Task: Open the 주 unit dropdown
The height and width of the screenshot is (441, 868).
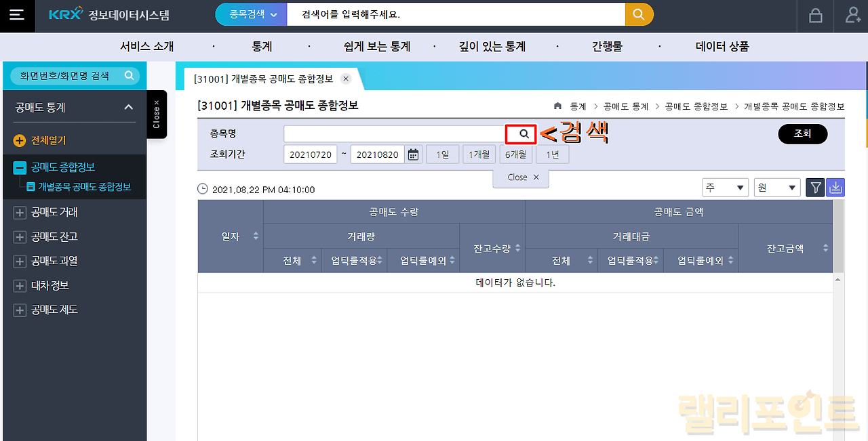Action: 725,188
